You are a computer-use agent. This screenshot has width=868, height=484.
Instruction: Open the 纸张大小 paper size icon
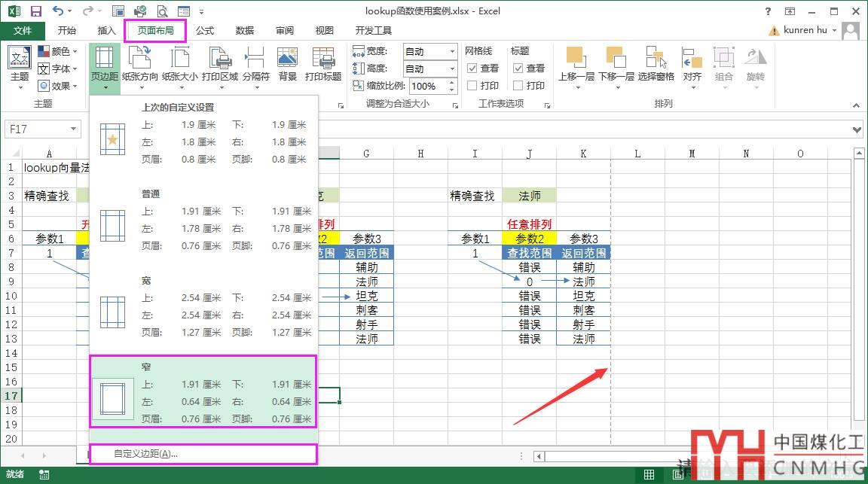point(180,60)
